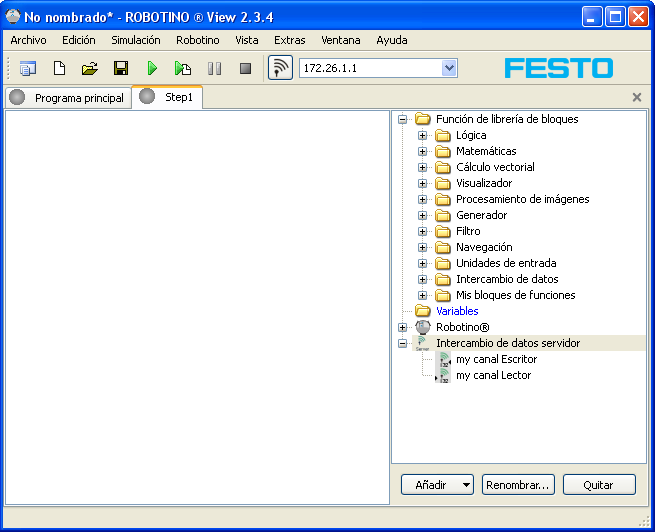The width and height of the screenshot is (655, 532).
Task: Expand the Robotino® tree node
Action: 402,327
